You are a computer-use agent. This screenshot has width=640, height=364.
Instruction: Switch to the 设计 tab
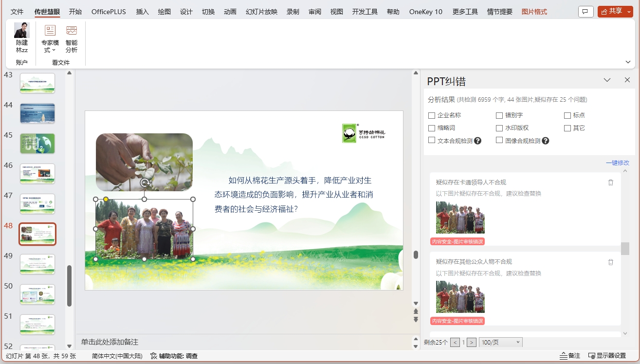(x=186, y=12)
